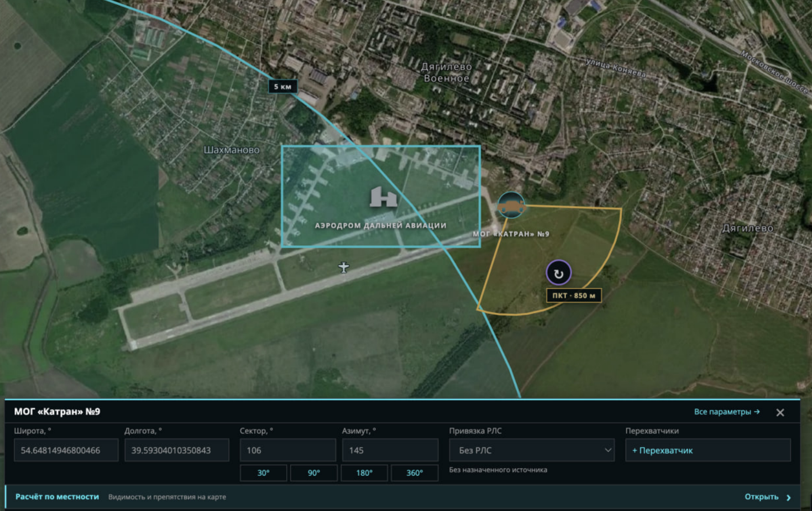Click the Долгота longitude input field
Screen dimensions: 812x511
pyautogui.click(x=177, y=450)
